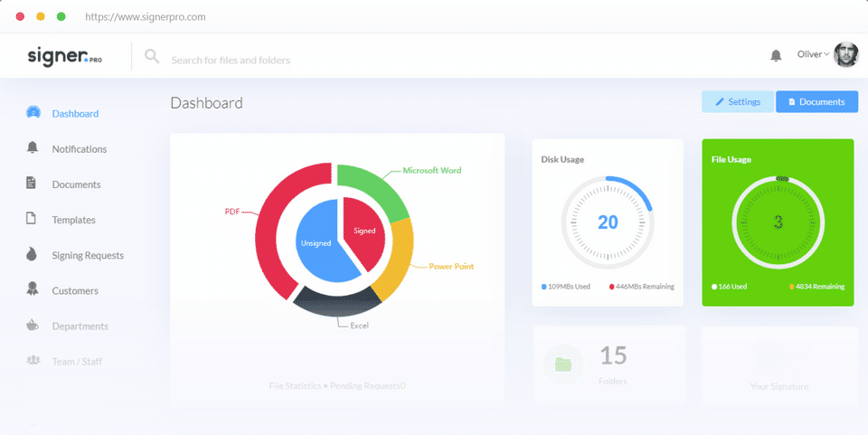
Task: Click the browser address bar URL
Action: pos(145,16)
